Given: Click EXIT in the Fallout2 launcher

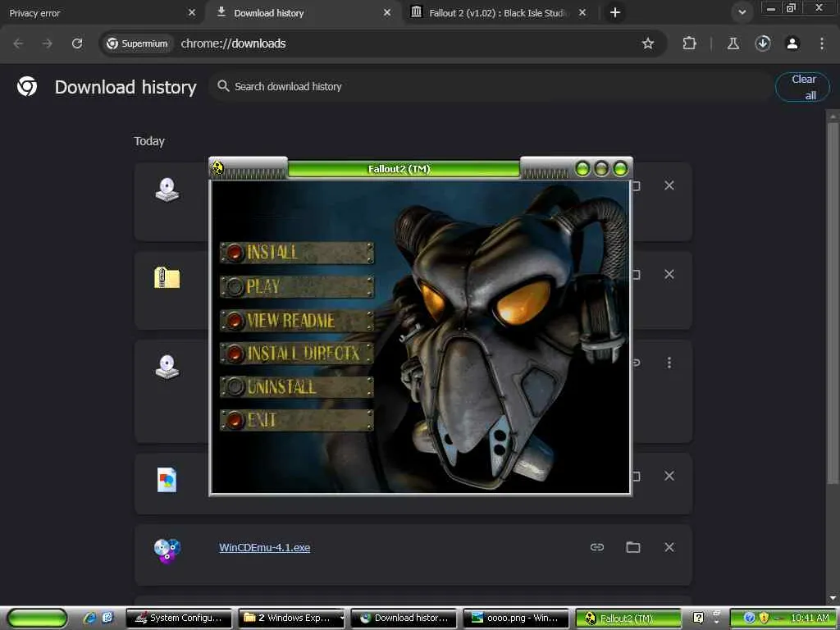Looking at the screenshot, I should point(297,420).
